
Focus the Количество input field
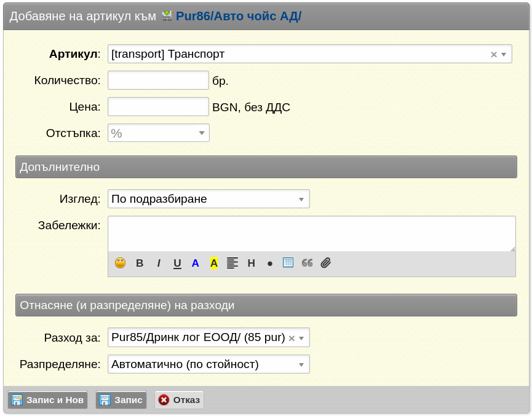point(158,80)
